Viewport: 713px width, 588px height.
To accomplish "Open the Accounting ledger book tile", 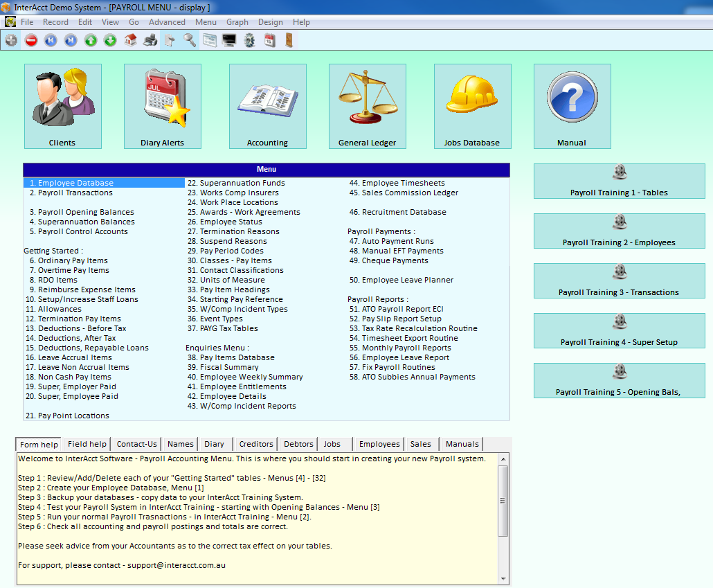I will coord(267,106).
